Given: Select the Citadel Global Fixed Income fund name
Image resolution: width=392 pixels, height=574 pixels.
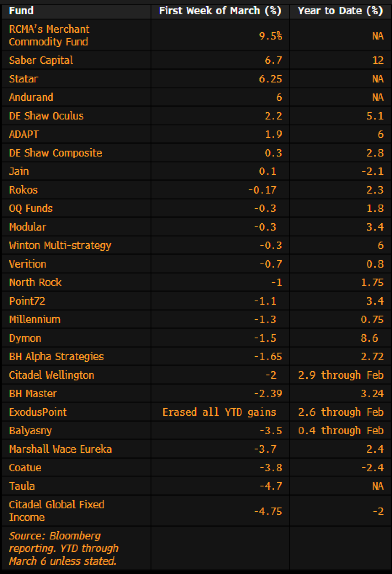Looking at the screenshot, I should (57, 511).
